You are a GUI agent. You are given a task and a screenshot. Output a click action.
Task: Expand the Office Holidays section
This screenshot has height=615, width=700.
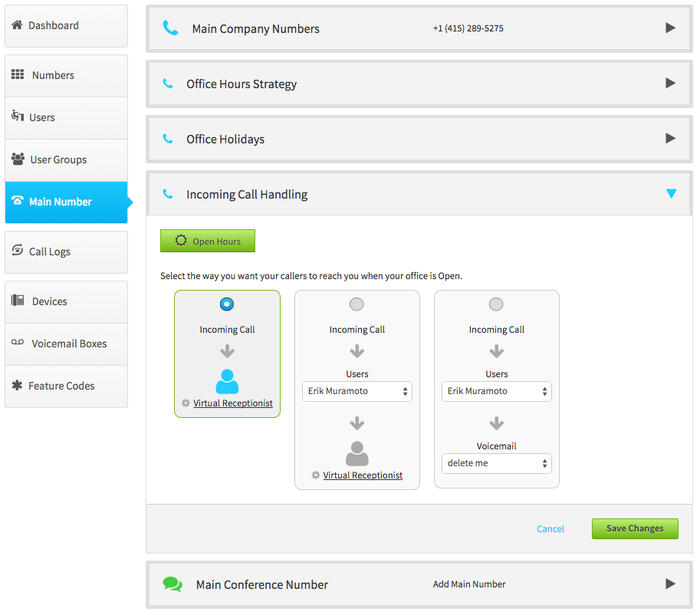click(x=670, y=139)
